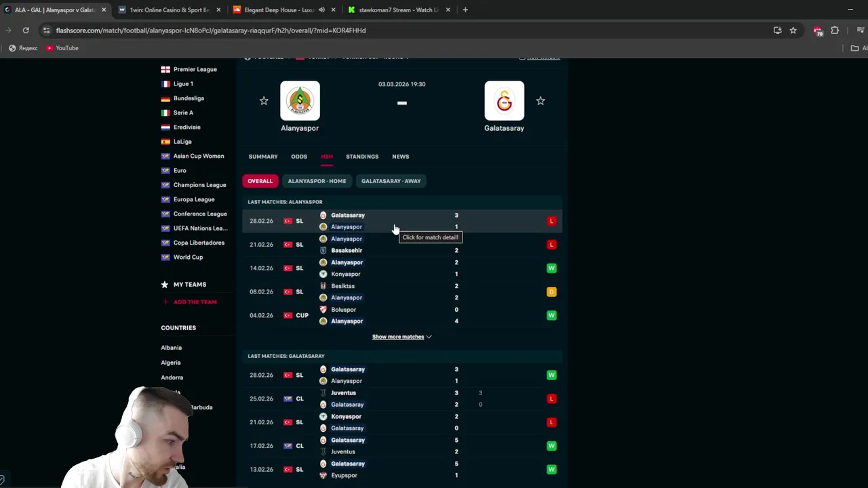Switch to the Odds tab
868x488 pixels.
click(x=299, y=157)
